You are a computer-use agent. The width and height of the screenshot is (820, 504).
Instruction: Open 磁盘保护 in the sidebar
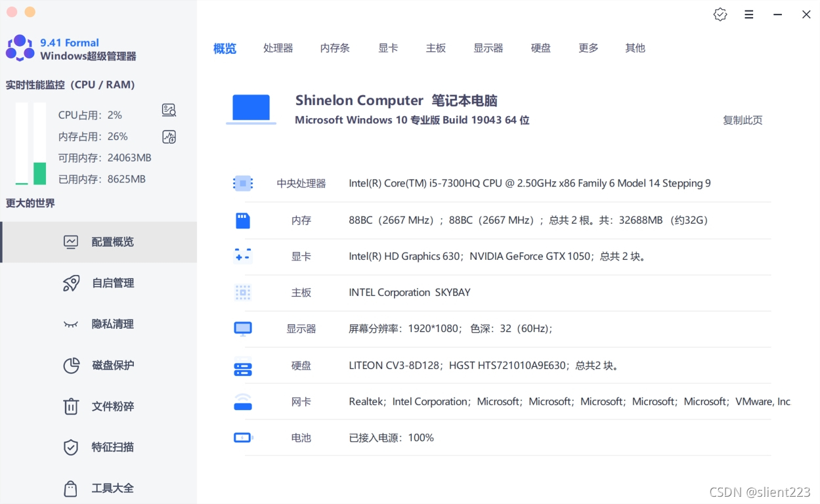pyautogui.click(x=98, y=365)
